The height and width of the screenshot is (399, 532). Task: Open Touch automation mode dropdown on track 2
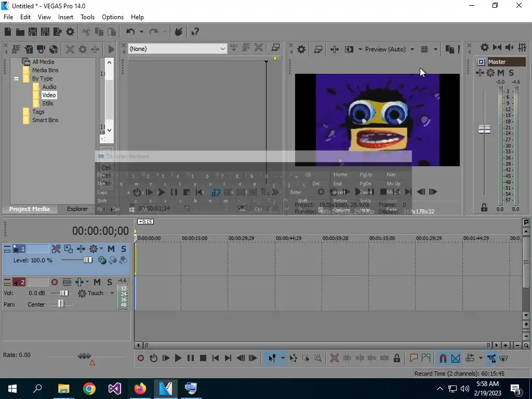(x=112, y=293)
